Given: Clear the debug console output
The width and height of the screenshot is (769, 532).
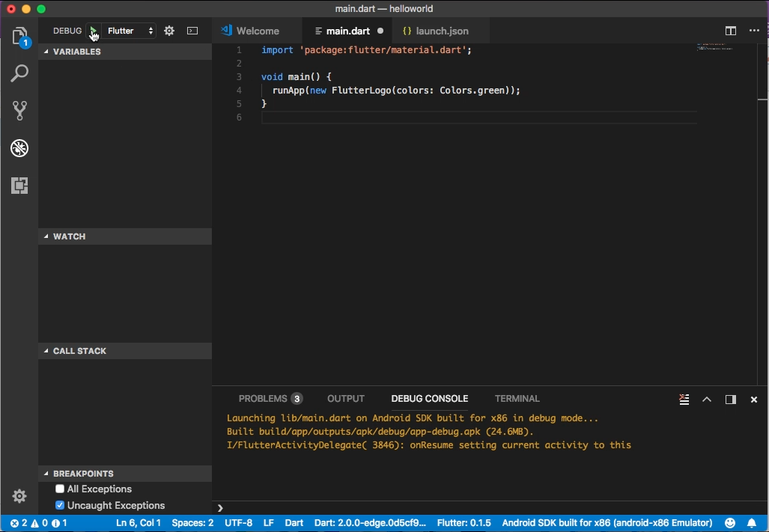Looking at the screenshot, I should click(684, 400).
